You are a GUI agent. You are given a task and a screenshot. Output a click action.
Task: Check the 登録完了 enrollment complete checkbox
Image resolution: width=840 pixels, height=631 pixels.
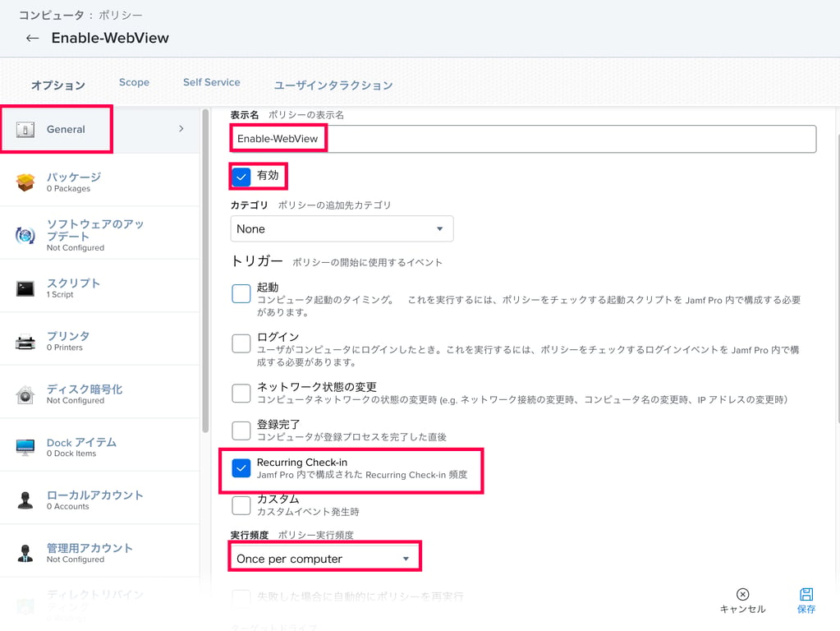[x=241, y=430]
